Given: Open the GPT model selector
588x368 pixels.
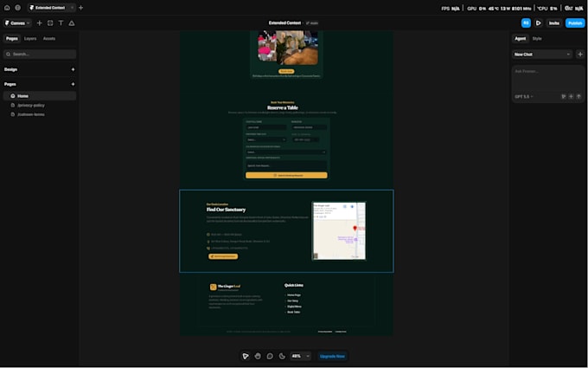Looking at the screenshot, I should (524, 96).
